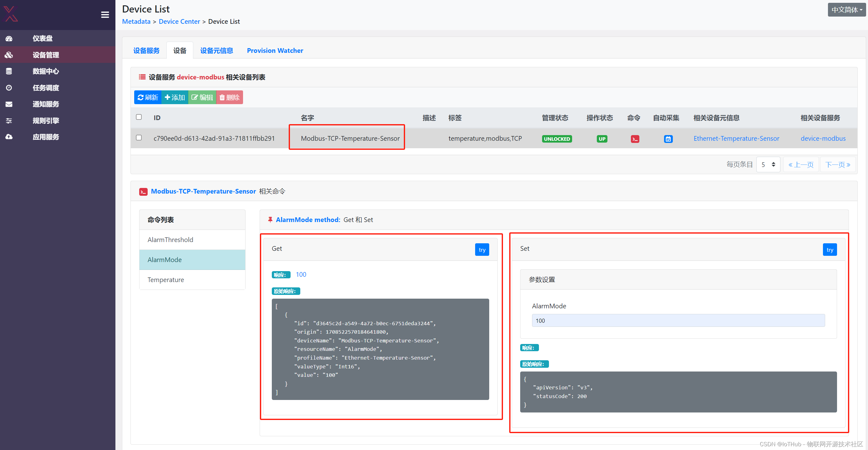The height and width of the screenshot is (450, 868).
Task: Click the 名字 column header
Action: point(307,118)
